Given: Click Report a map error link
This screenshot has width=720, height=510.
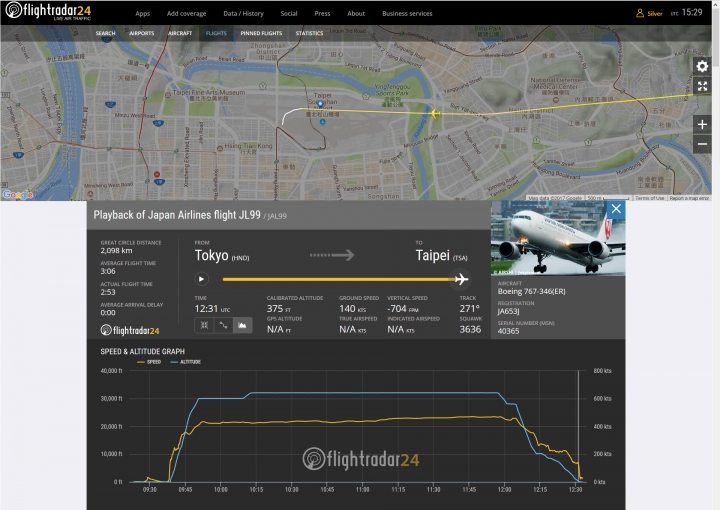Looking at the screenshot, I should click(x=689, y=198).
